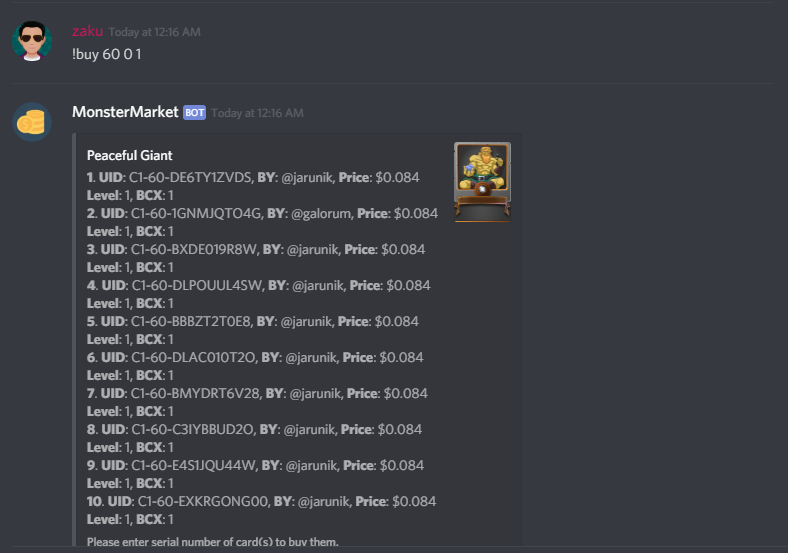Viewport: 788px width, 553px height.
Task: Click the 'Please enter serial number' footer text
Action: click(213, 542)
